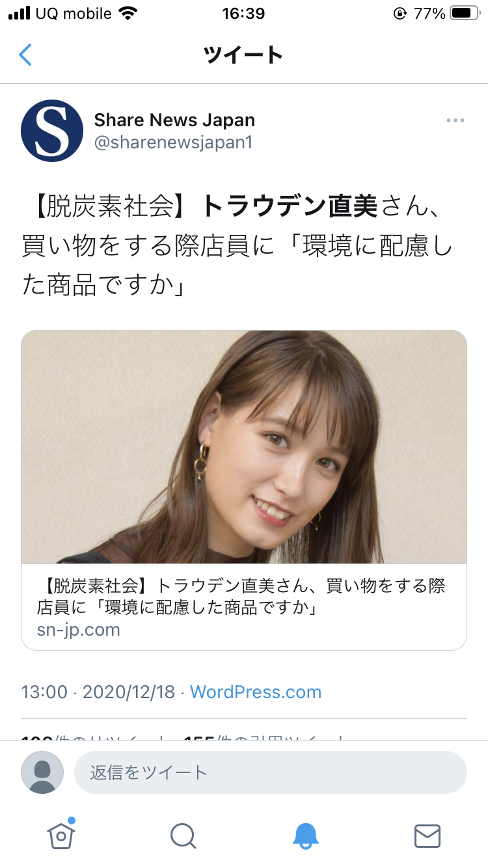488x868 pixels.
Task: Tap the battery indicator in status bar
Action: (465, 13)
